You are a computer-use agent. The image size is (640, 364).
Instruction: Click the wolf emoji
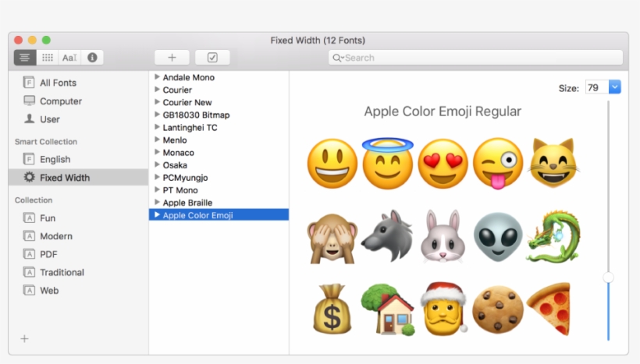pyautogui.click(x=387, y=236)
